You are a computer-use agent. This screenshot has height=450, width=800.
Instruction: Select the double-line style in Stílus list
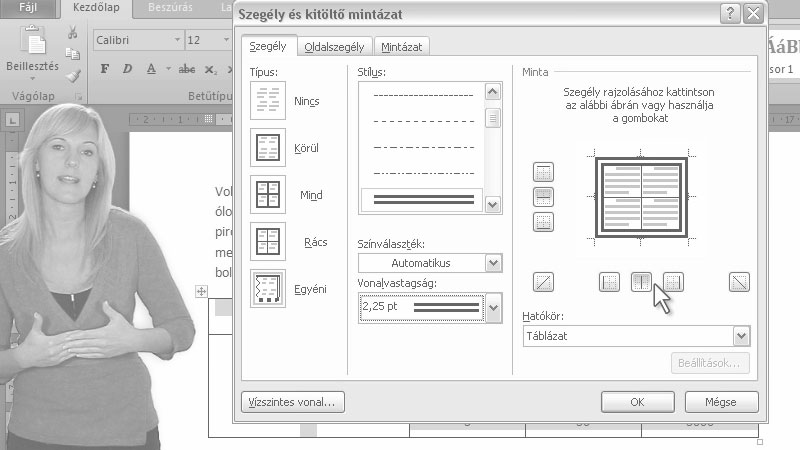pos(421,199)
